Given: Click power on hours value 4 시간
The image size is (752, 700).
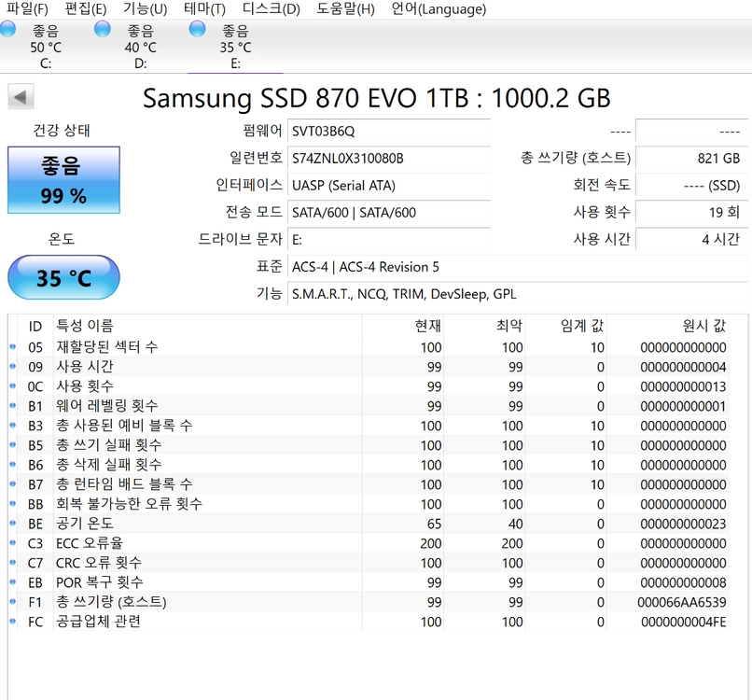Looking at the screenshot, I should (691, 240).
